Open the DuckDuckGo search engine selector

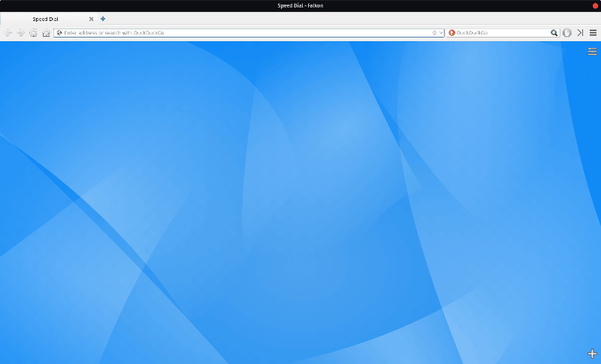point(452,33)
